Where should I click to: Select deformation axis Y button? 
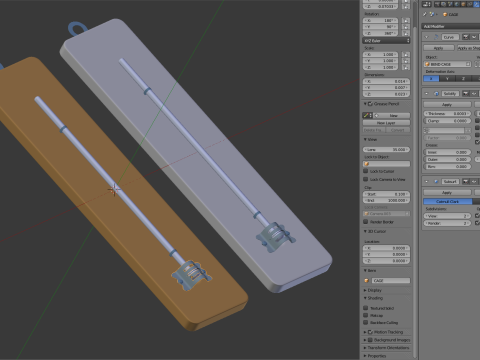tap(447, 79)
